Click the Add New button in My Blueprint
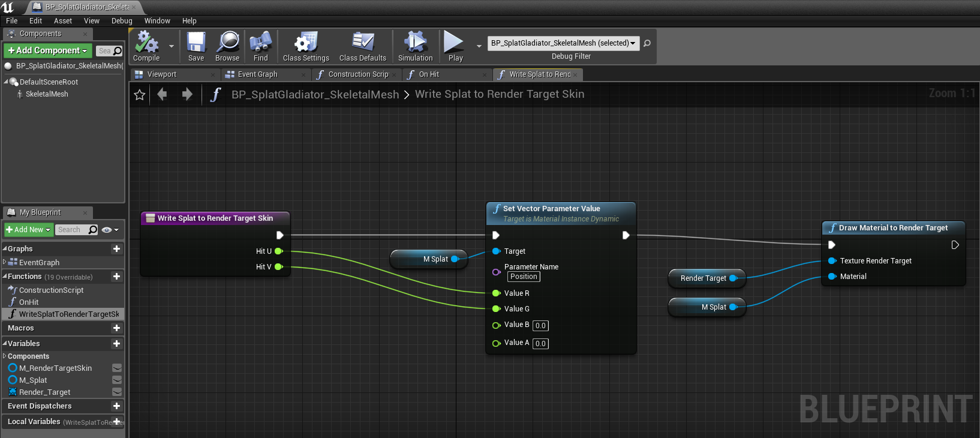The width and height of the screenshot is (980, 438). click(x=28, y=230)
